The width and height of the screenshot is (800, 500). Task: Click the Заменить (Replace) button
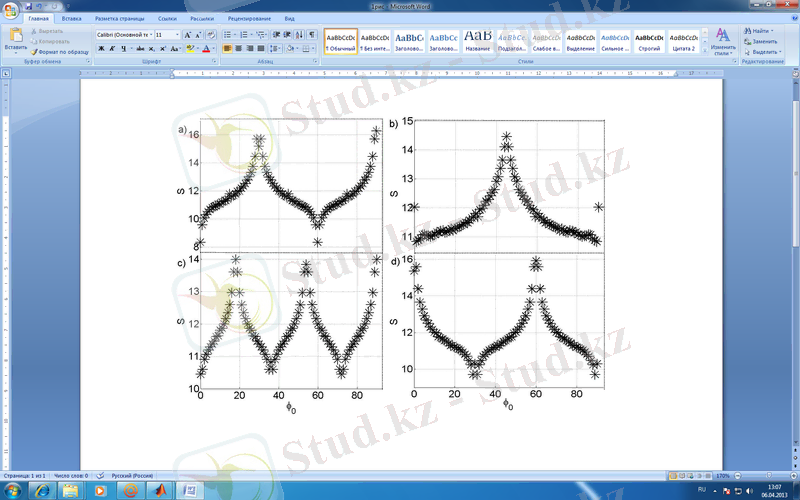tap(763, 42)
